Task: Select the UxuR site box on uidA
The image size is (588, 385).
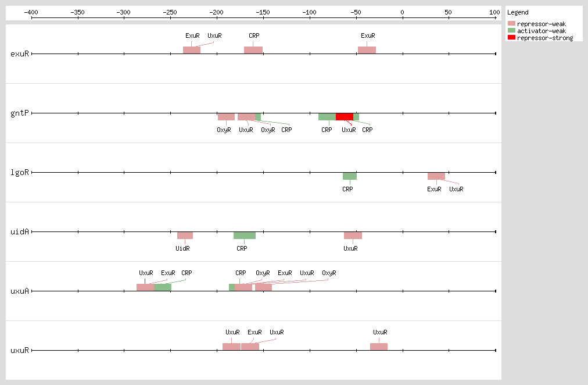Action: coord(353,236)
